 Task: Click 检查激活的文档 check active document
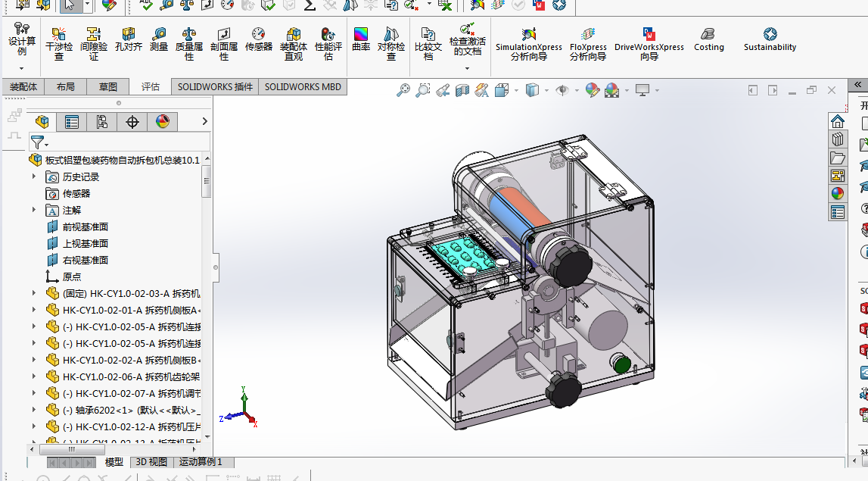pyautogui.click(x=467, y=39)
